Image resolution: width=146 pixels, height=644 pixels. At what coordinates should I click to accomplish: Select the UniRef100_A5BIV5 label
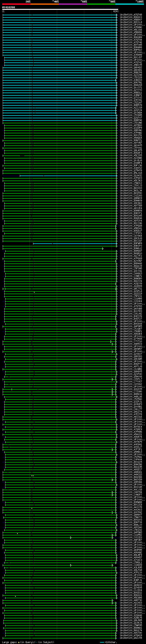131,65
